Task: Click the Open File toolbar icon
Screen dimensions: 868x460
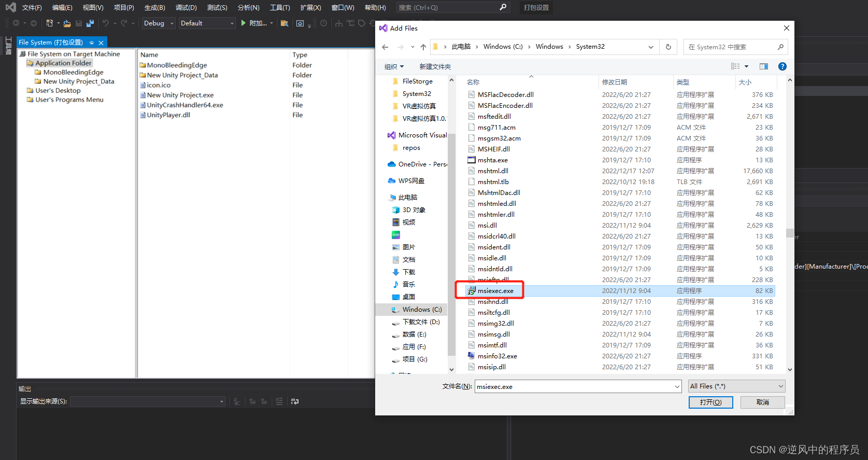Action: pyautogui.click(x=67, y=23)
